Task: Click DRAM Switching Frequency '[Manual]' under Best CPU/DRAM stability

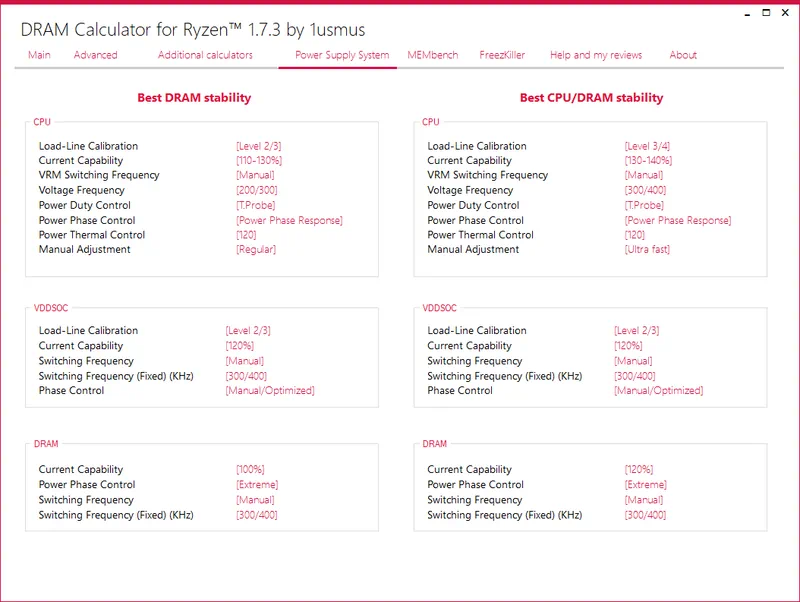Action: [643, 500]
